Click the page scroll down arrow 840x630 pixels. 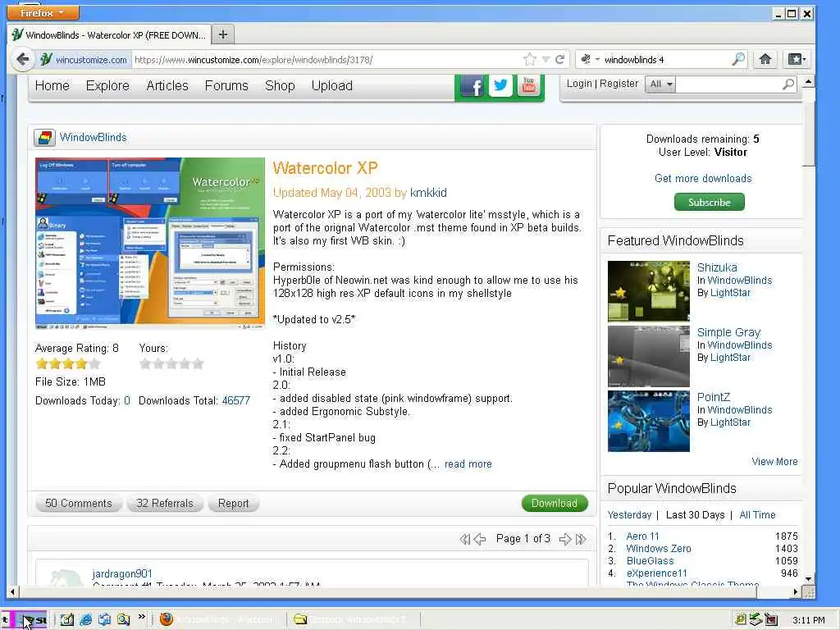coord(808,579)
